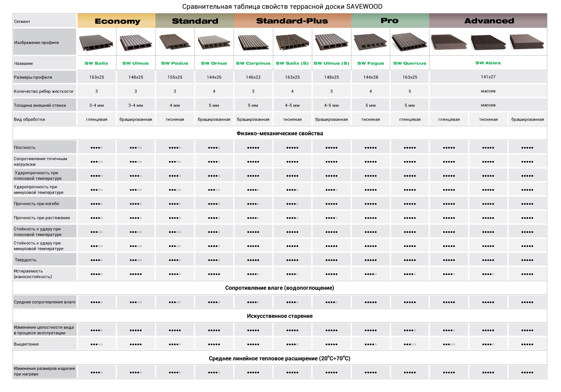Click the SW Ornus product name

(x=214, y=63)
